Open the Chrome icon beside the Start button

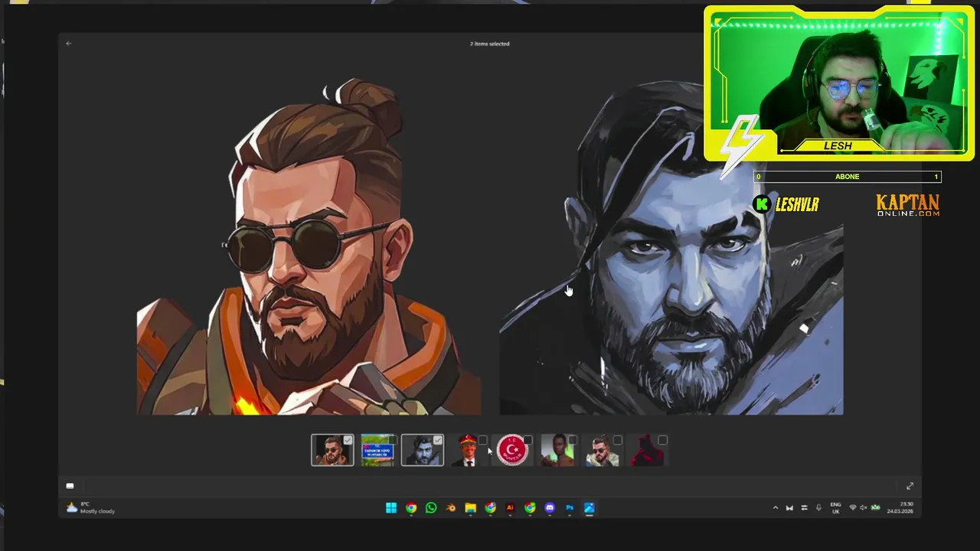coord(411,507)
